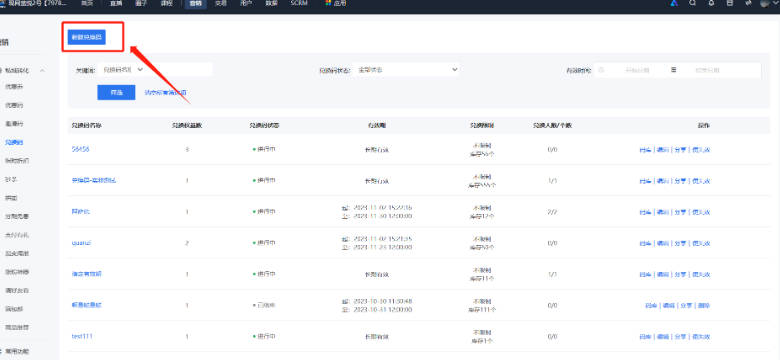The height and width of the screenshot is (360, 780).
Task: Open the redemption code status dropdown
Action: (407, 70)
